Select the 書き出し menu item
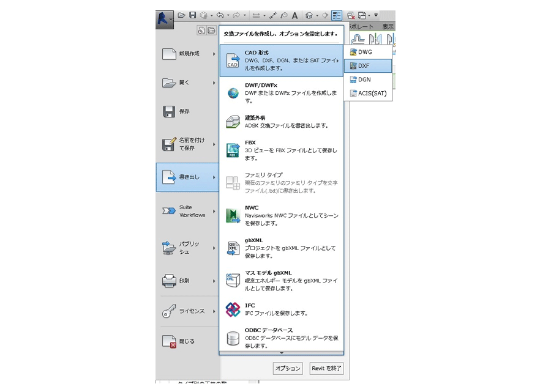Image resolution: width=551 pixels, height=392 pixels. point(188,177)
